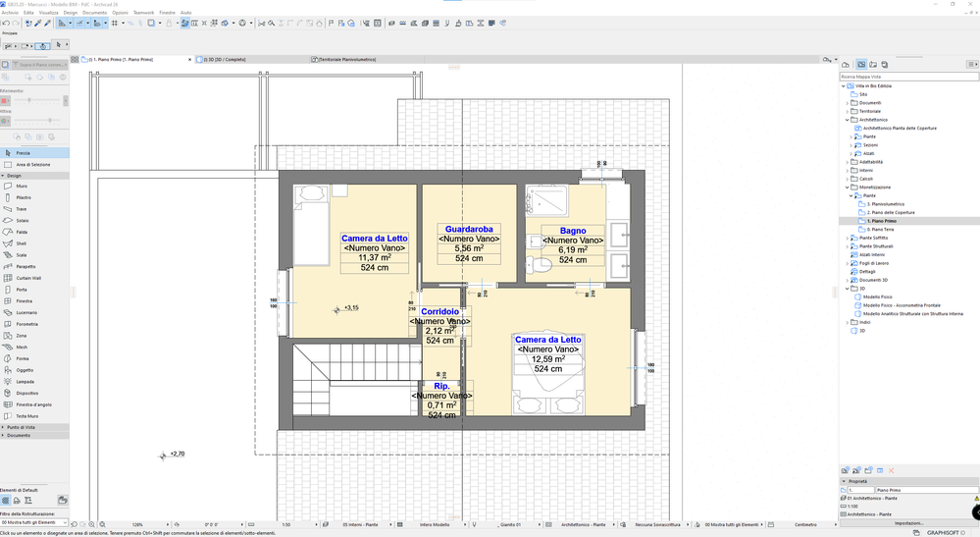Collapse the Architettonico folder in navigator
The width and height of the screenshot is (980, 537).
tap(848, 120)
